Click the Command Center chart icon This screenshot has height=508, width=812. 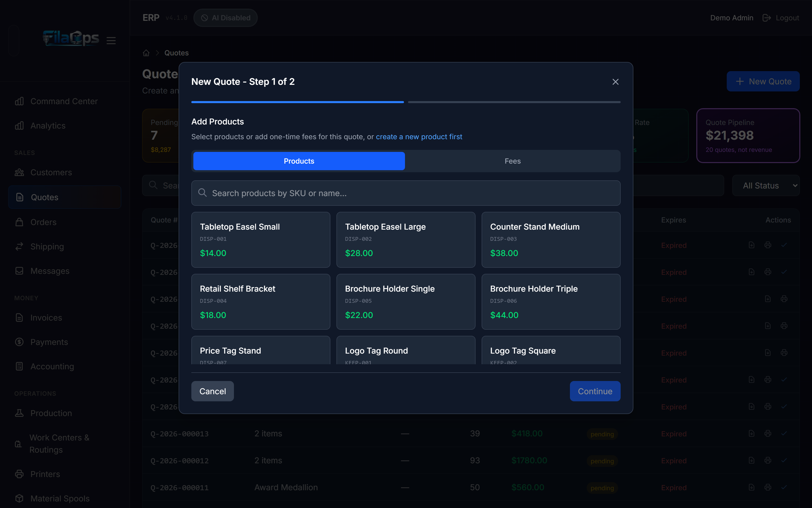coord(20,101)
